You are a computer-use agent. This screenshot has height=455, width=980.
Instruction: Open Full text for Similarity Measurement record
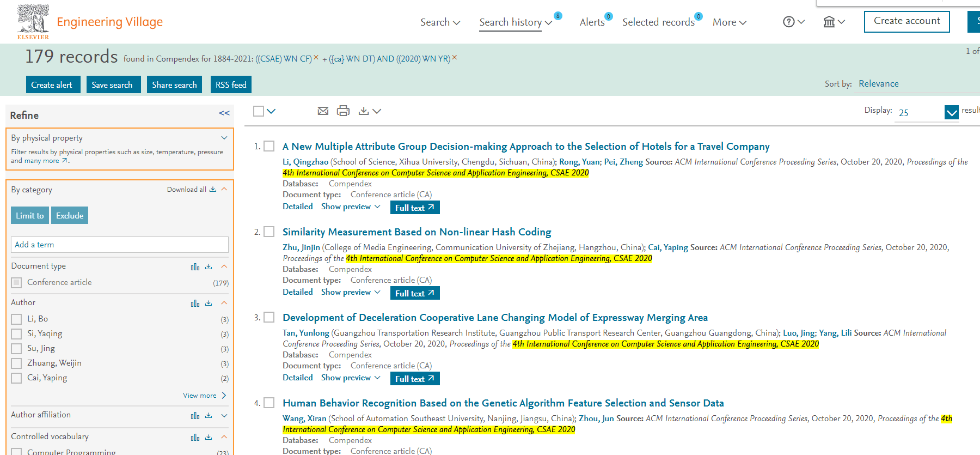(x=414, y=293)
